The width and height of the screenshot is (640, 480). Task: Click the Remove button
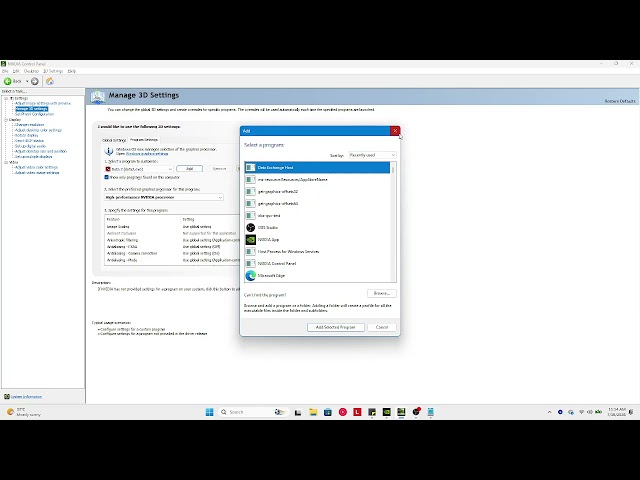click(x=220, y=169)
